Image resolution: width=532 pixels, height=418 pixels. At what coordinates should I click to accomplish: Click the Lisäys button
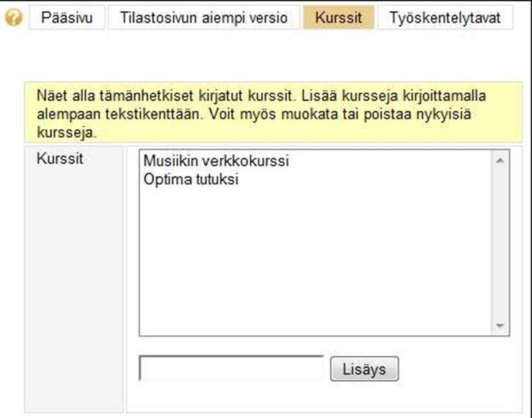tap(365, 369)
